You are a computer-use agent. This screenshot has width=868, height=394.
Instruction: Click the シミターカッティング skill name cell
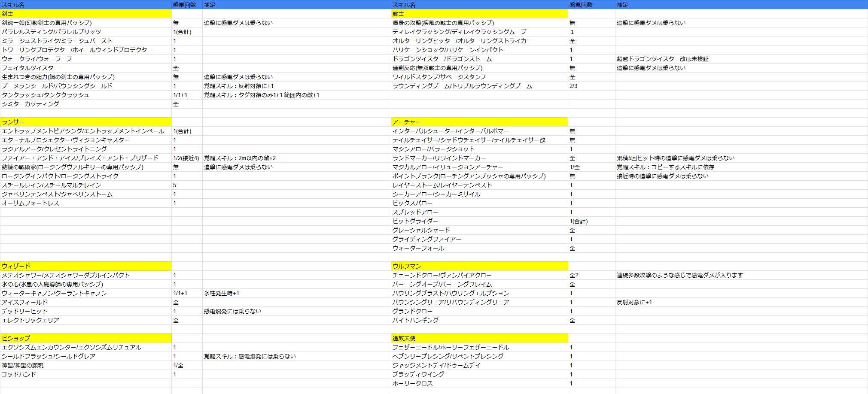(86, 104)
